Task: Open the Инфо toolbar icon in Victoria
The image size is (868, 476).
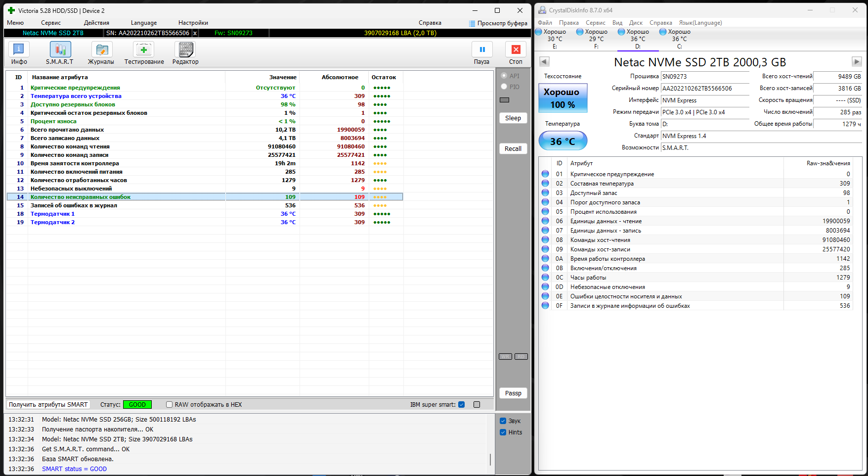Action: click(19, 53)
